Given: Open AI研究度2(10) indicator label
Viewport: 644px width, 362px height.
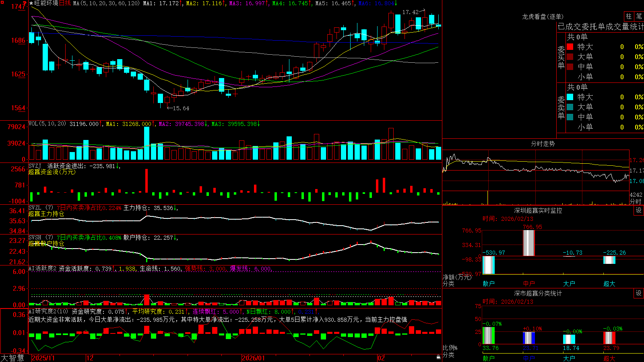Looking at the screenshot, I should [48, 311].
